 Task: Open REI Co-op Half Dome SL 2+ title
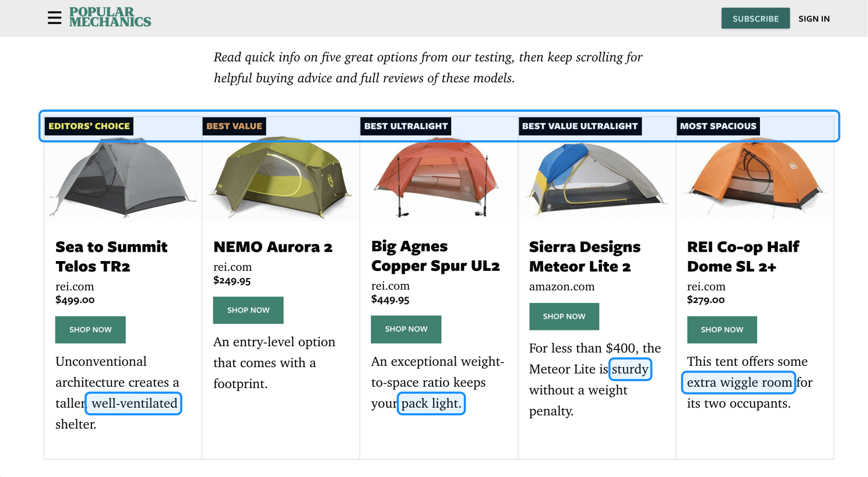pos(743,256)
